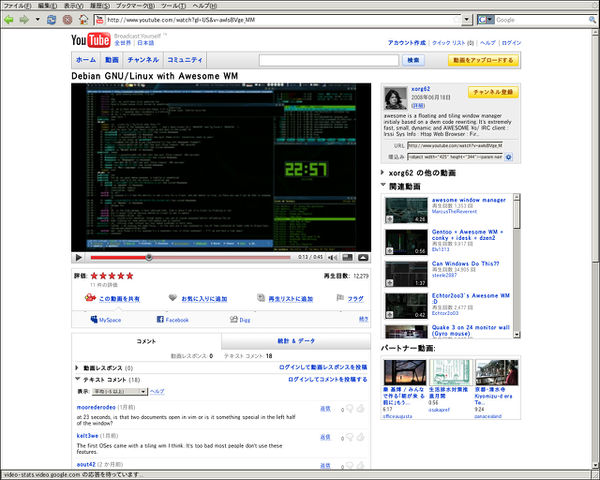Share via the Digg icon
600x480 pixels.
pos(233,319)
